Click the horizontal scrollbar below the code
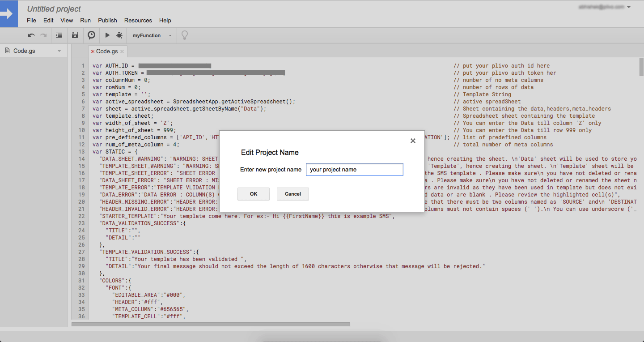The width and height of the screenshot is (644, 342). [x=211, y=325]
